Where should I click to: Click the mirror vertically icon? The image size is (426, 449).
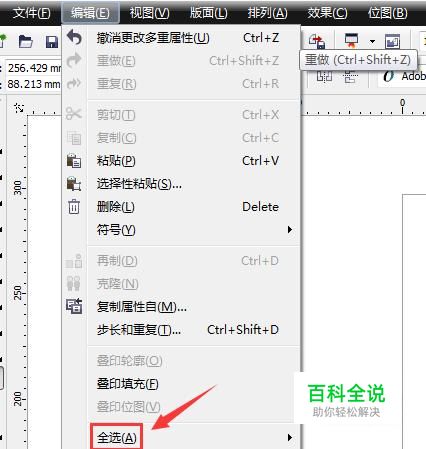(350, 78)
